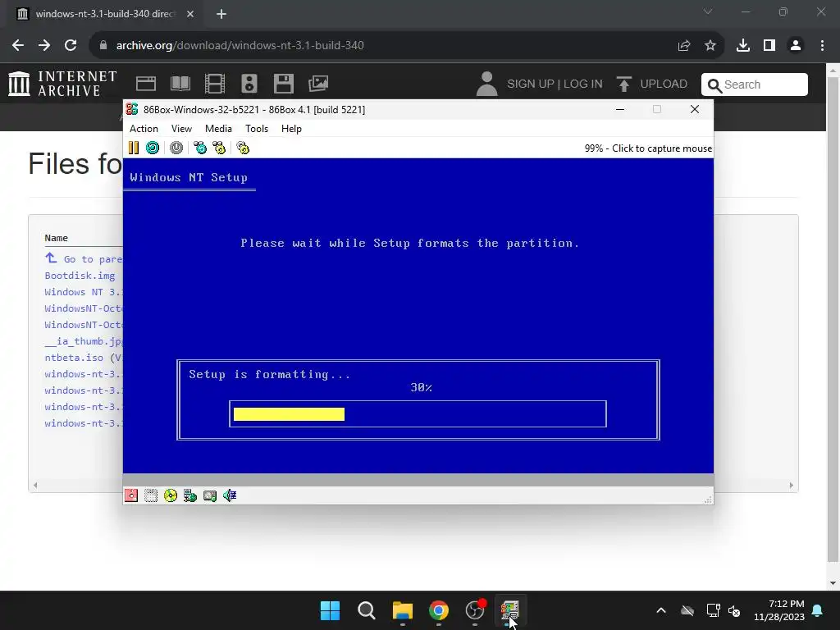The width and height of the screenshot is (840, 630).
Task: Open File Explorer from the taskbar
Action: (x=402, y=610)
